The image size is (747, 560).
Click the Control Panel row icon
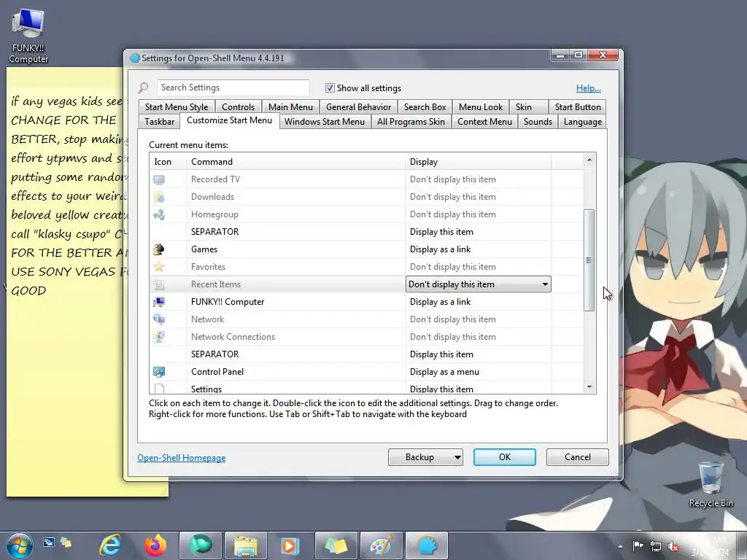pos(159,372)
